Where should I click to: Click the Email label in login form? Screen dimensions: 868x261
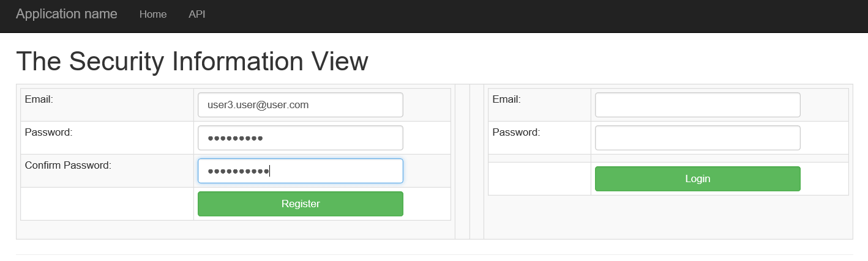(507, 99)
